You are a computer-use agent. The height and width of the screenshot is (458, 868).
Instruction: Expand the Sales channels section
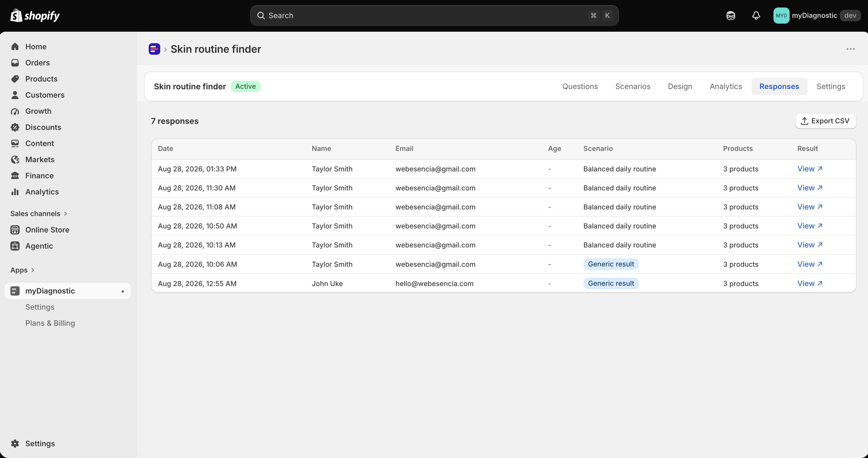point(39,213)
